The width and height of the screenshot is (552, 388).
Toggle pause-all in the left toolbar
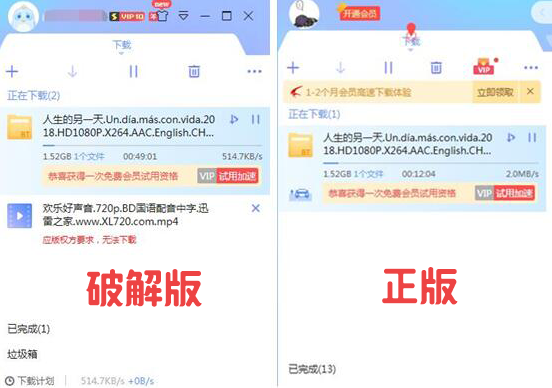tap(133, 71)
